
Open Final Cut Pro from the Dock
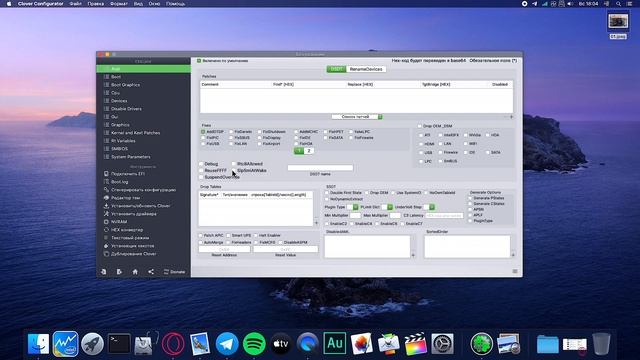click(x=416, y=344)
